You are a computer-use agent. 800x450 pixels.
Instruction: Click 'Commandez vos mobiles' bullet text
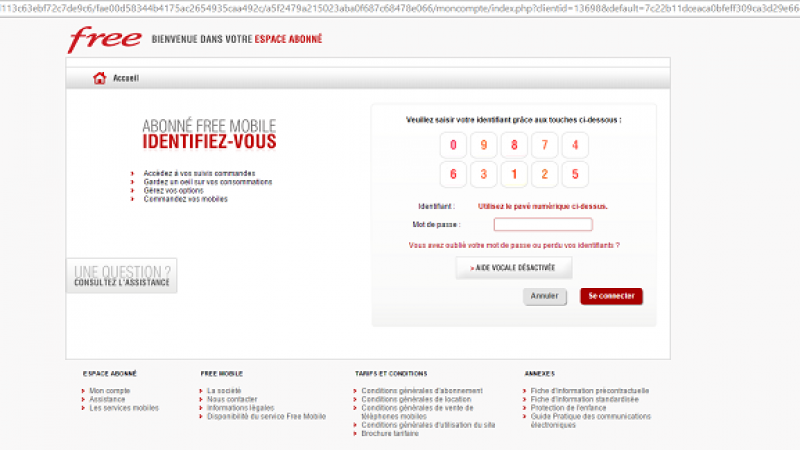(x=186, y=199)
